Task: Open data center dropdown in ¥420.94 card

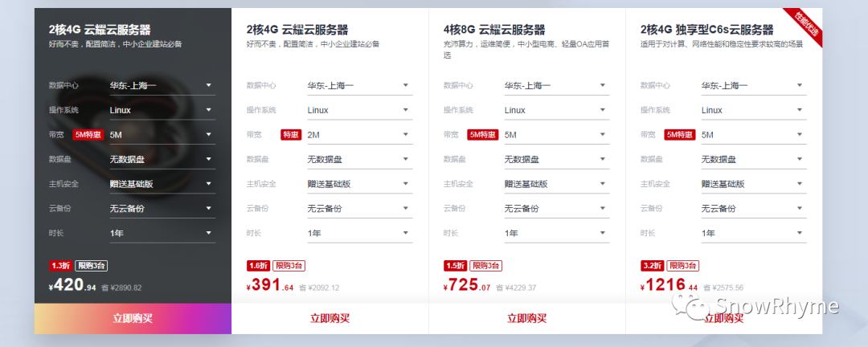Action: pyautogui.click(x=162, y=85)
